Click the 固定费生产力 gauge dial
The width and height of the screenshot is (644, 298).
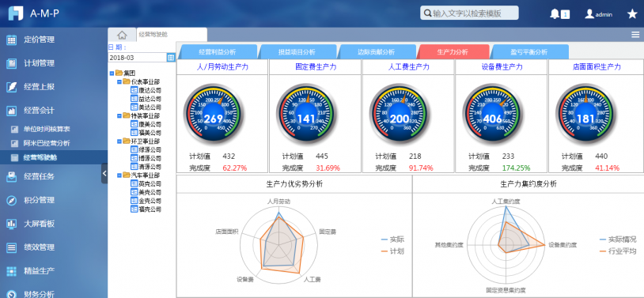click(x=306, y=114)
